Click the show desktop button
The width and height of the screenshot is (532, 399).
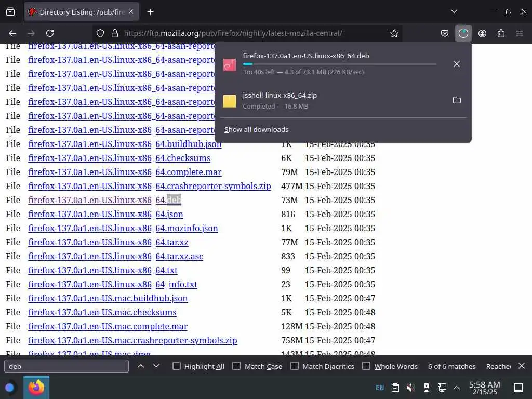tap(518, 388)
